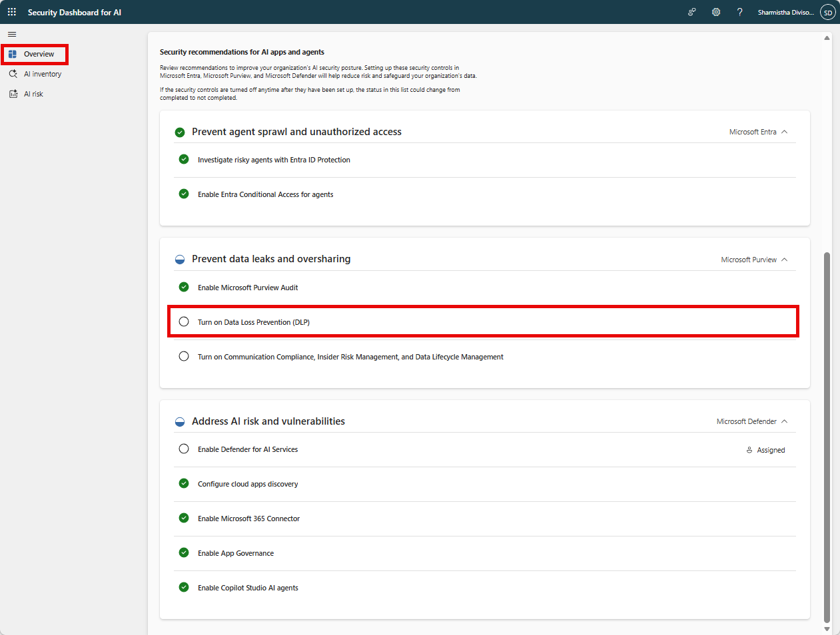Click the Microsoft Purview label
Screen dimensions: 840x635
pos(749,260)
